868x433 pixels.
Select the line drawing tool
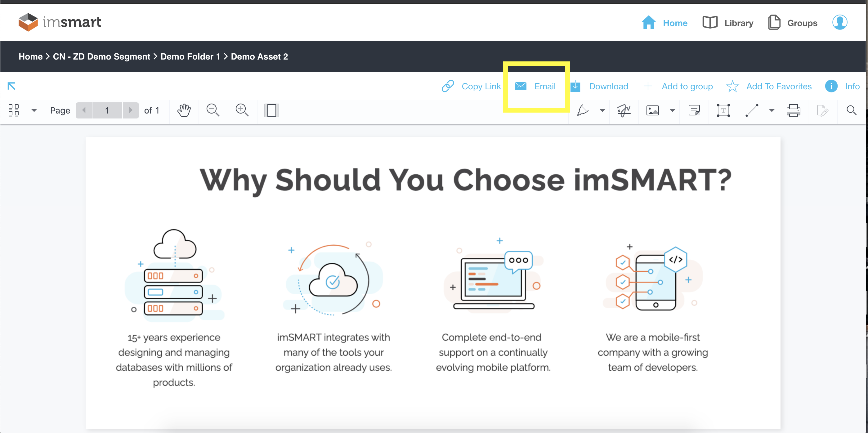point(752,110)
